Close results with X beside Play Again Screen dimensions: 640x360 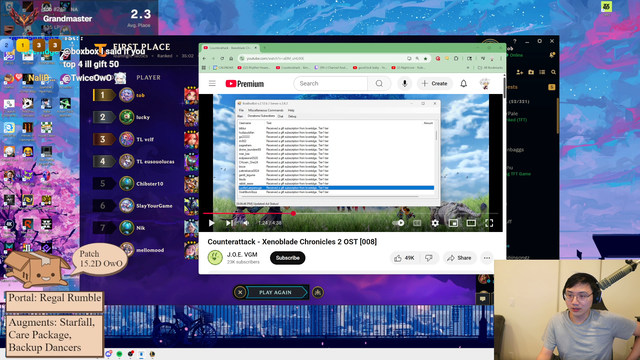(x=240, y=292)
